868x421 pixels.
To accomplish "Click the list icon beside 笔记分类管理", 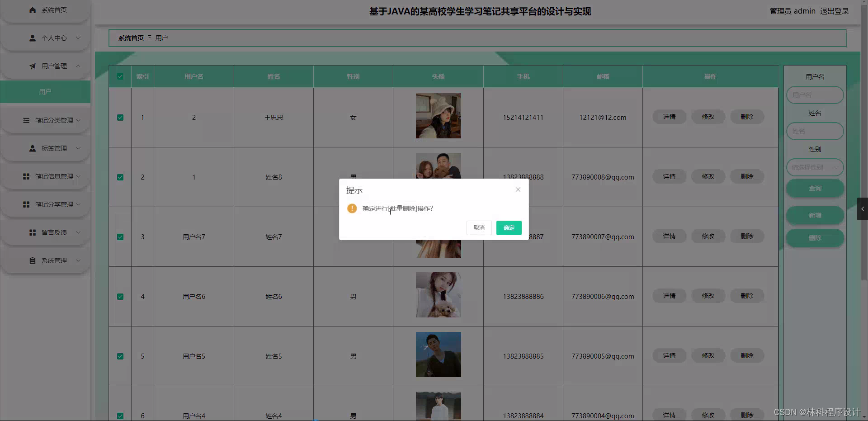I will 25,120.
